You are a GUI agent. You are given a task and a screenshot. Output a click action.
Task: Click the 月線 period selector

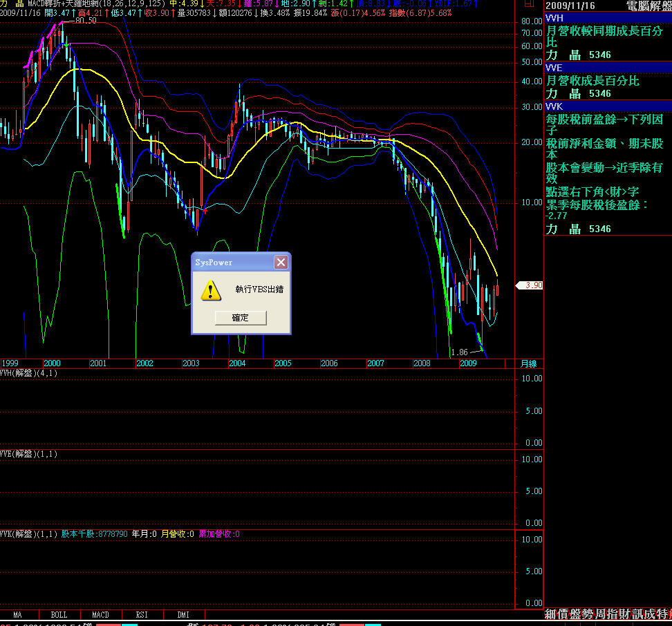pyautogui.click(x=529, y=363)
